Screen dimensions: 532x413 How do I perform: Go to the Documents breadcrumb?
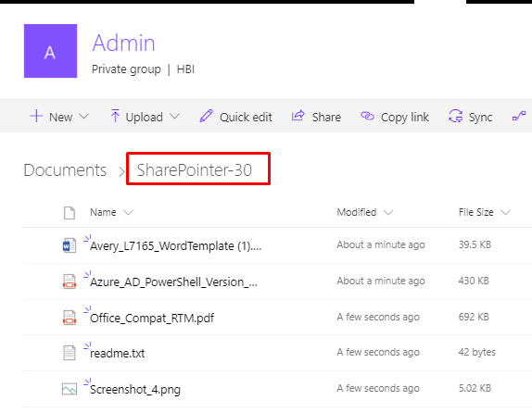pyautogui.click(x=65, y=169)
